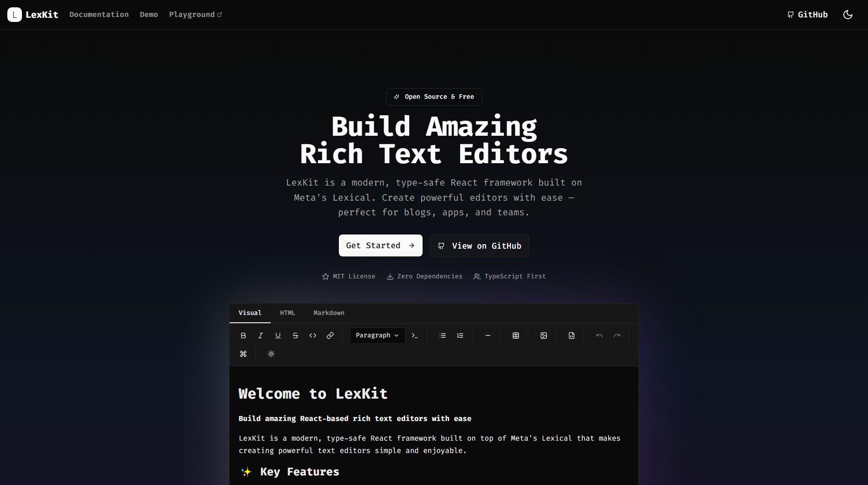This screenshot has height=485, width=868.
Task: Insert a code block via terminal icon
Action: coord(415,336)
